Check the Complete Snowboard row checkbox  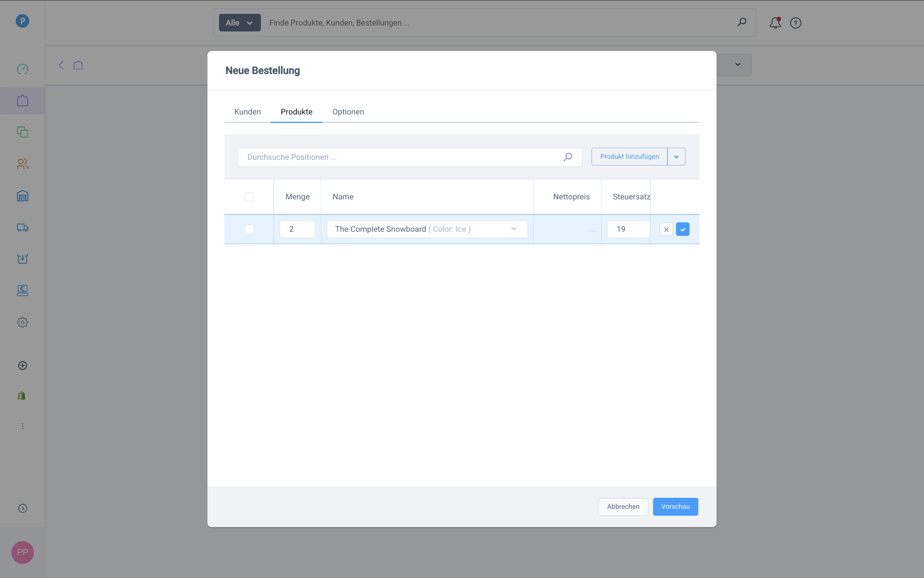[x=249, y=229]
